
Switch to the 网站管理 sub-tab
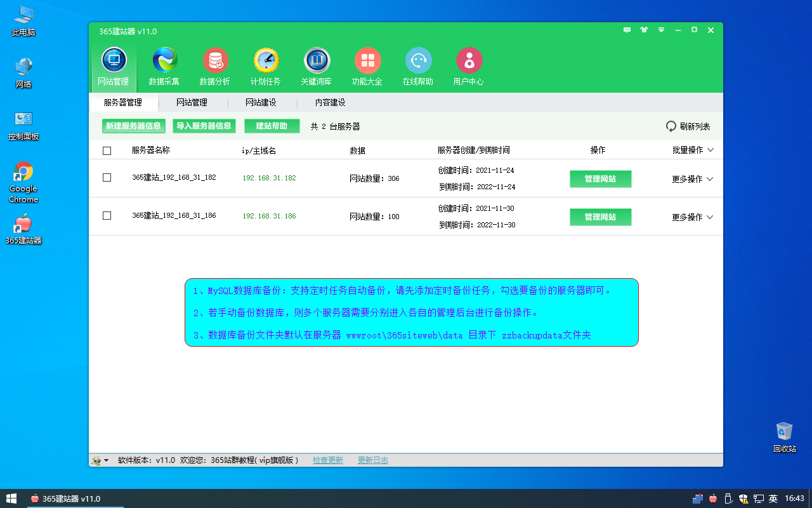(x=192, y=102)
